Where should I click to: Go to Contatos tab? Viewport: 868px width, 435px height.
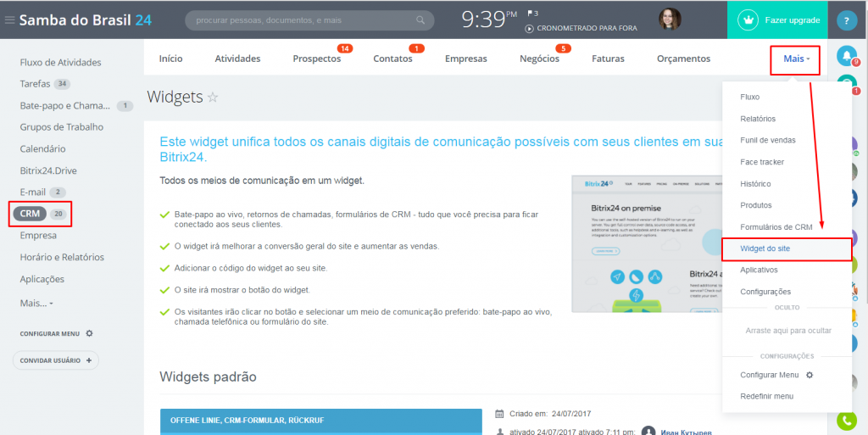click(x=392, y=59)
